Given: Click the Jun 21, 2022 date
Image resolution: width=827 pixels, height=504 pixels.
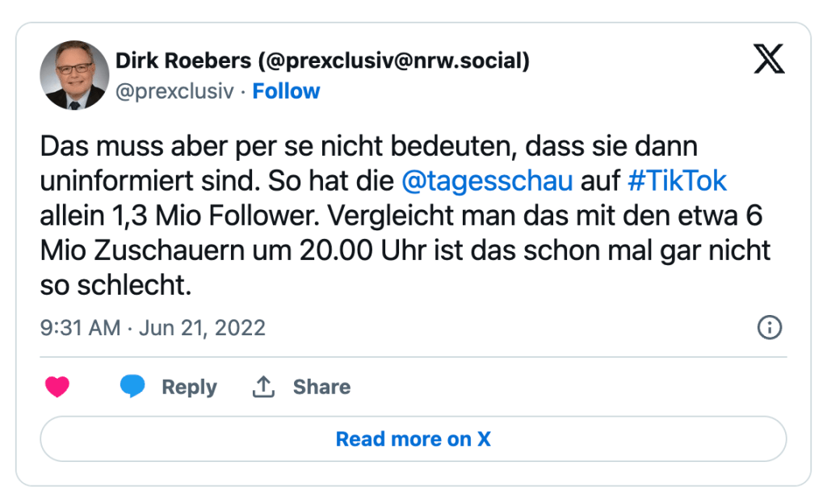Looking at the screenshot, I should [x=203, y=328].
